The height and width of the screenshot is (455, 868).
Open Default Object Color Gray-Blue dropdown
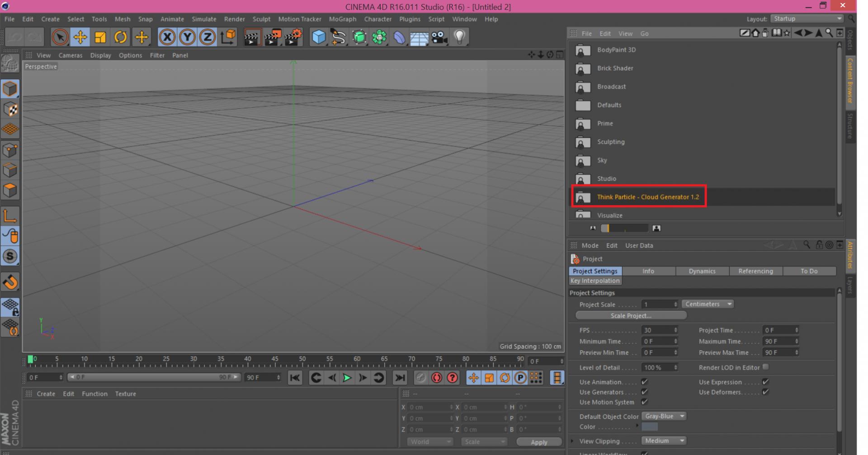pyautogui.click(x=664, y=416)
